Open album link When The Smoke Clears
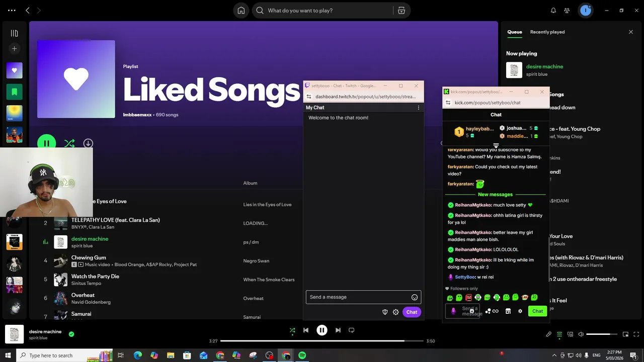This screenshot has height=362, width=644. click(x=269, y=280)
